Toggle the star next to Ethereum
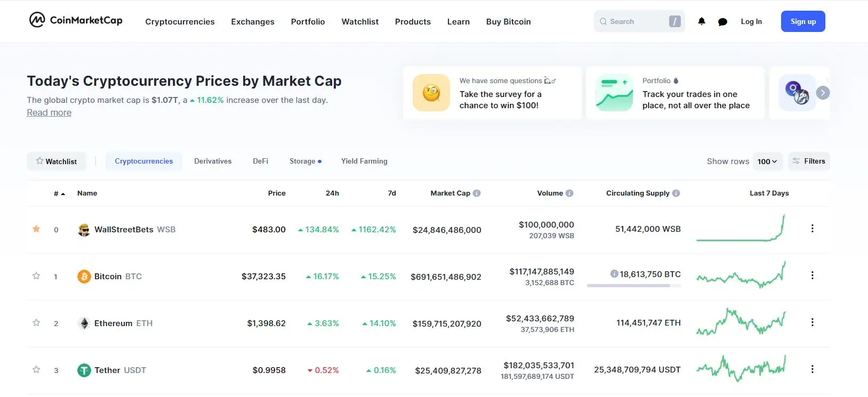The height and width of the screenshot is (397, 868). click(x=36, y=323)
